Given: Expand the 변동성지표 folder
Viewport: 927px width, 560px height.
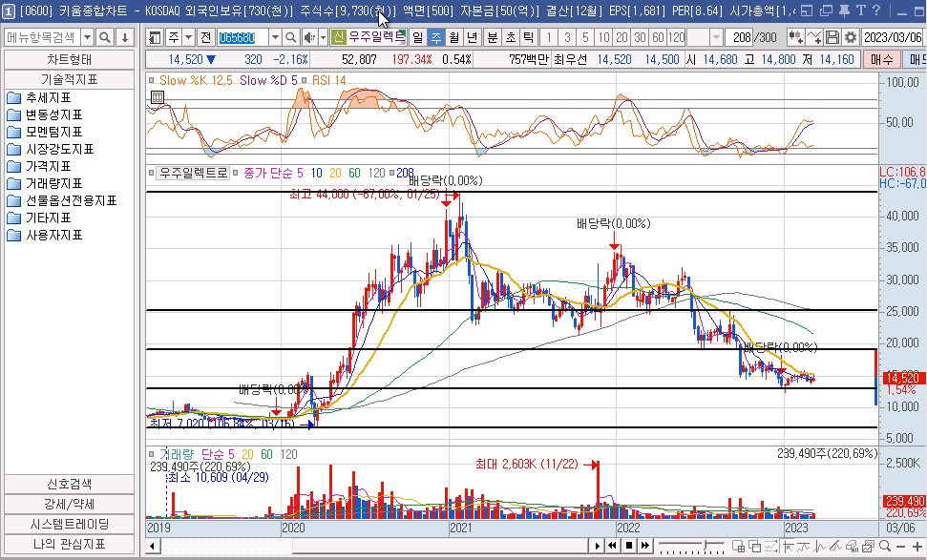Looking at the screenshot, I should click(45, 114).
